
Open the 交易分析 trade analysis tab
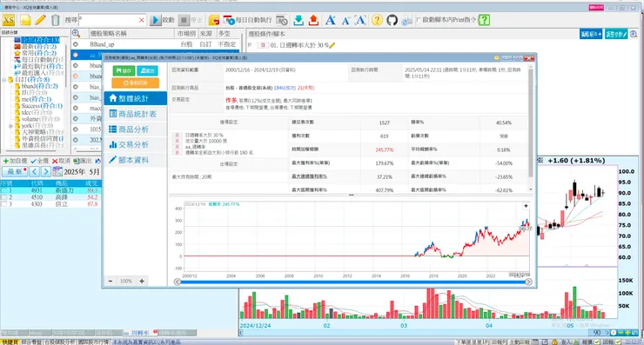click(136, 145)
